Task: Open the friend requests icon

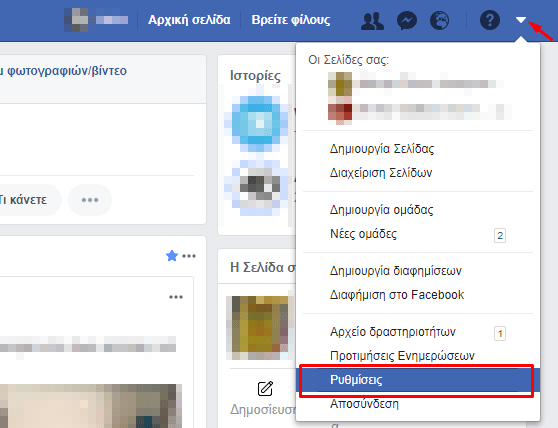Action: [372, 20]
